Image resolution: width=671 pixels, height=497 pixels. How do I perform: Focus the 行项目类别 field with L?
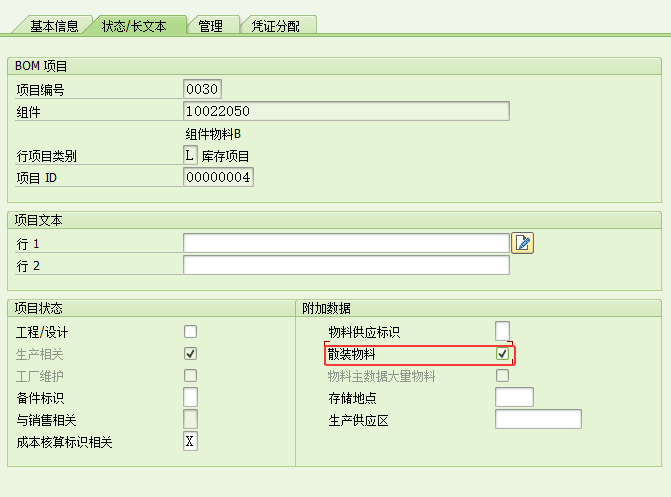pos(190,155)
